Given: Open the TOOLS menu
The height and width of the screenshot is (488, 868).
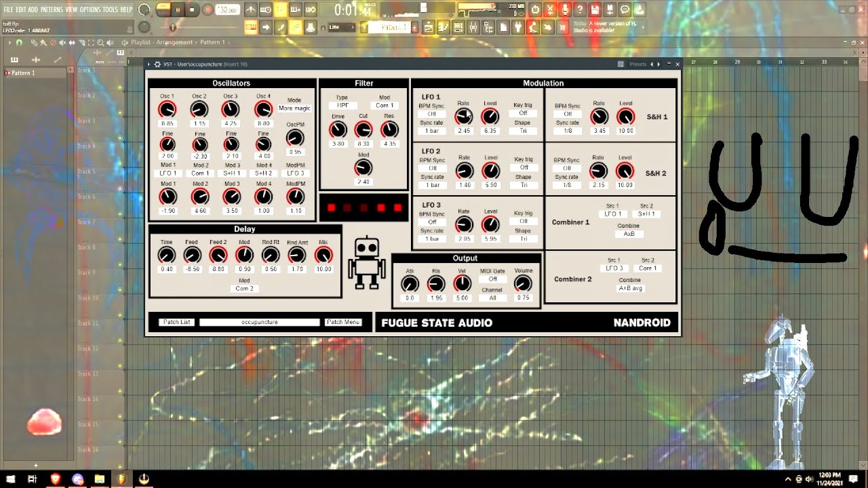Looking at the screenshot, I should tap(110, 10).
